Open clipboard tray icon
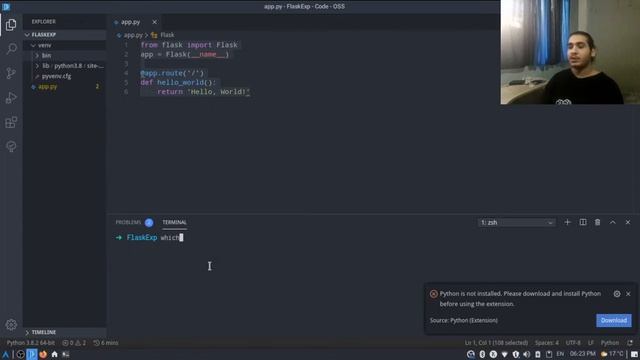 point(549,354)
